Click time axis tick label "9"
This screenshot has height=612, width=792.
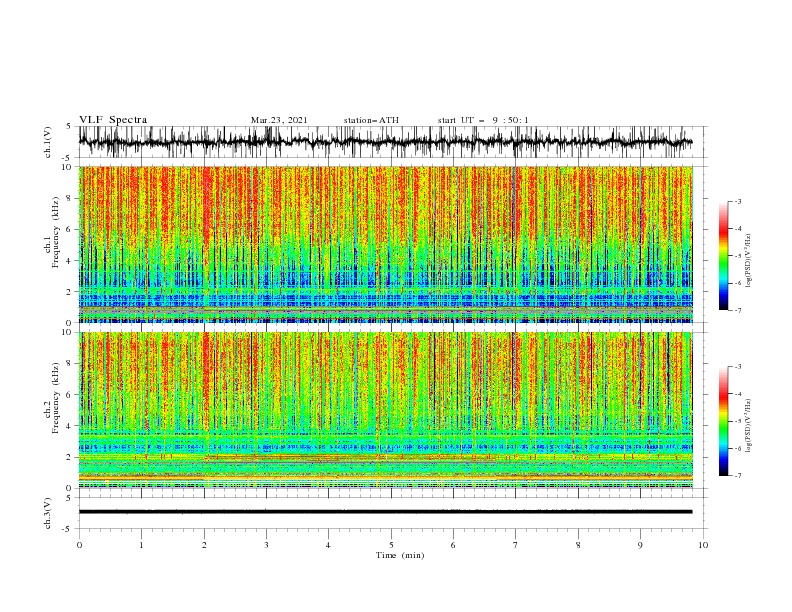[640, 545]
